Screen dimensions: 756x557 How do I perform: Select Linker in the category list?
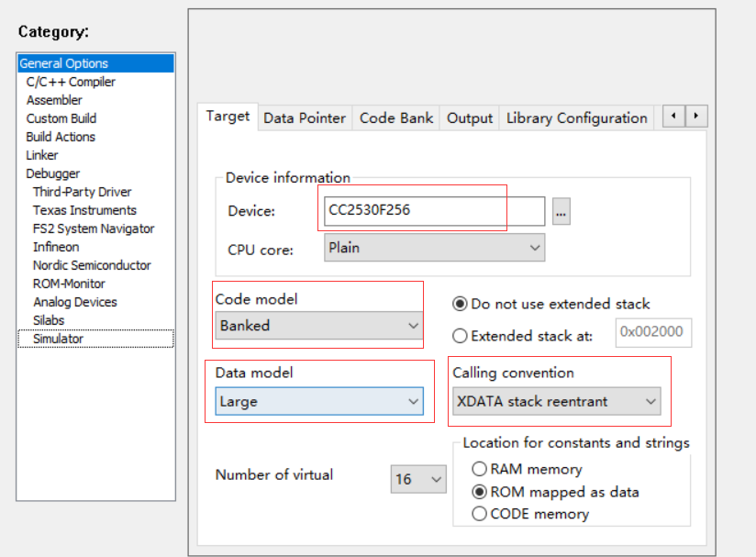(x=42, y=155)
